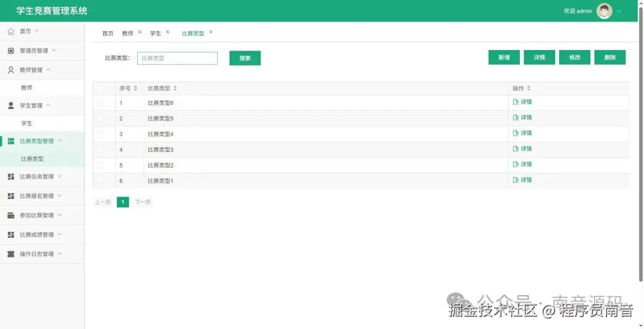Go to 上一页

coord(103,202)
